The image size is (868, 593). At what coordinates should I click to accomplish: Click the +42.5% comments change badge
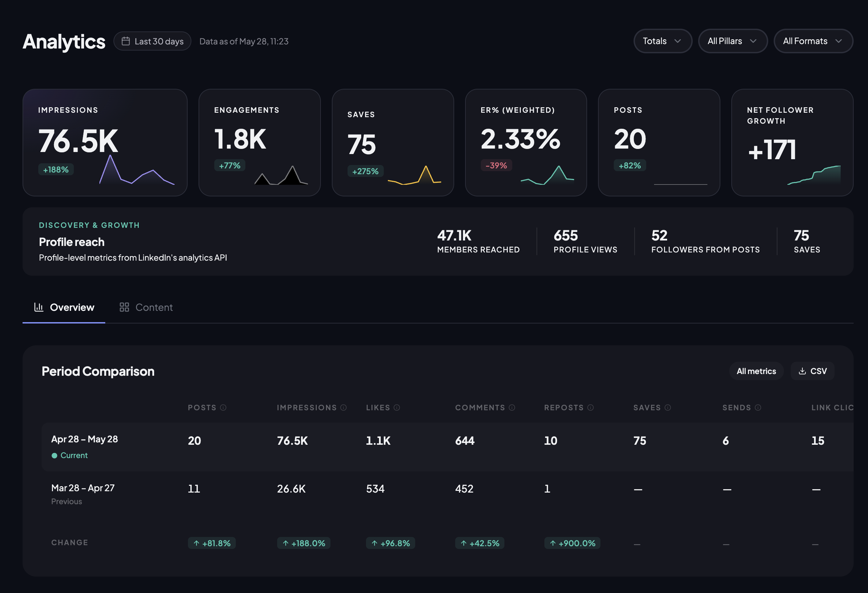click(x=479, y=543)
